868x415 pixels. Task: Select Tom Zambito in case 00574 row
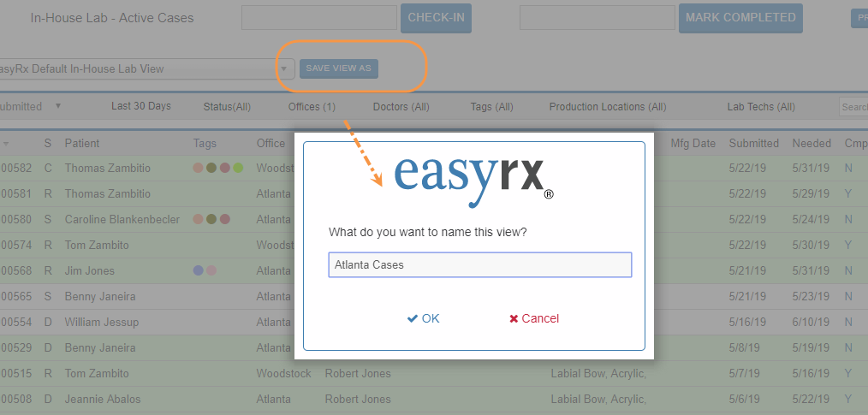coord(97,245)
